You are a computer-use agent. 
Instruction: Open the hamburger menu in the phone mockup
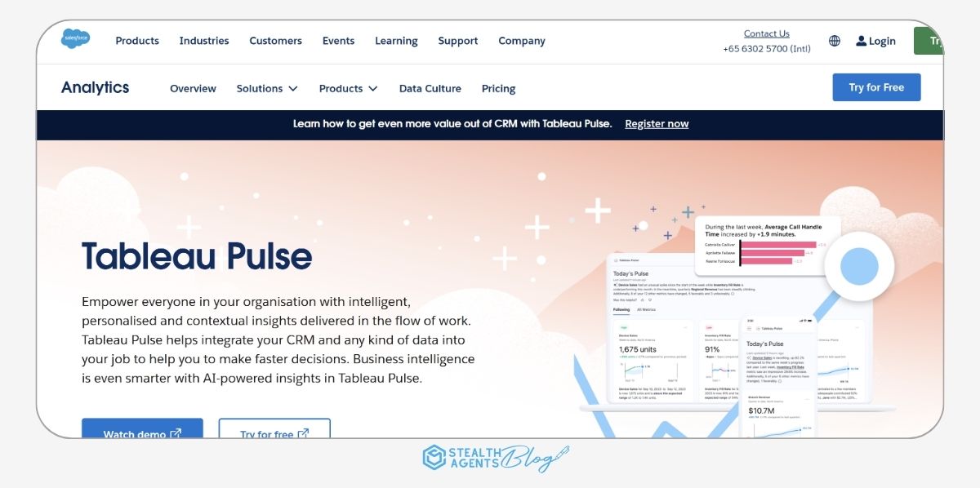click(x=749, y=328)
